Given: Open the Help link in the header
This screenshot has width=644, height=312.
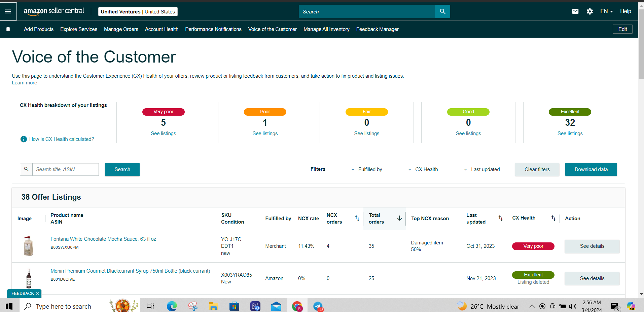Looking at the screenshot, I should pyautogui.click(x=625, y=11).
